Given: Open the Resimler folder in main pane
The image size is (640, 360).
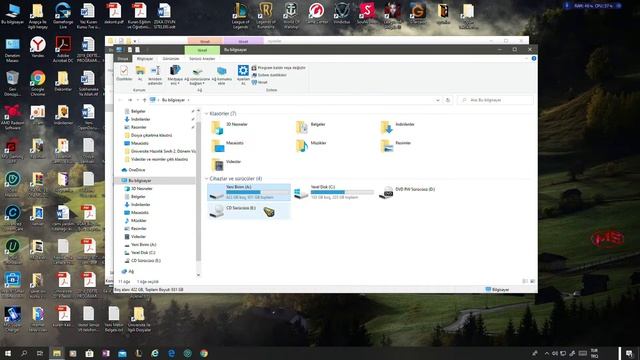Looking at the screenshot, I should [x=396, y=146].
